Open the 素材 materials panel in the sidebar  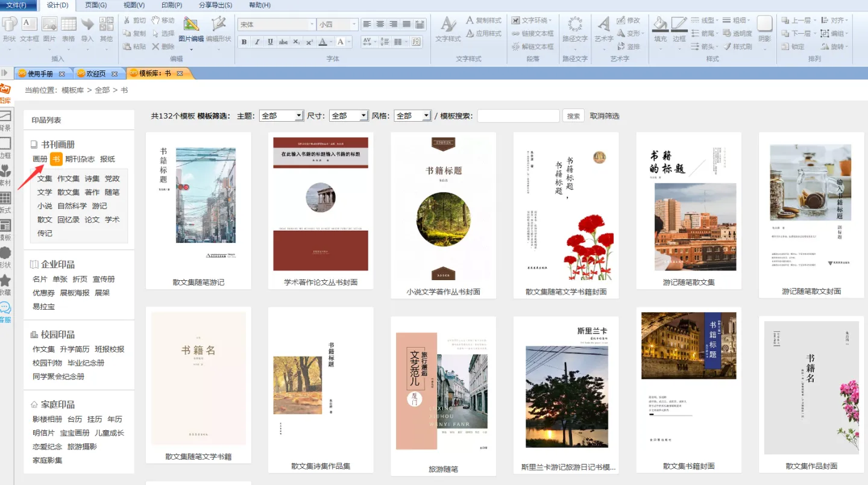[x=5, y=175]
